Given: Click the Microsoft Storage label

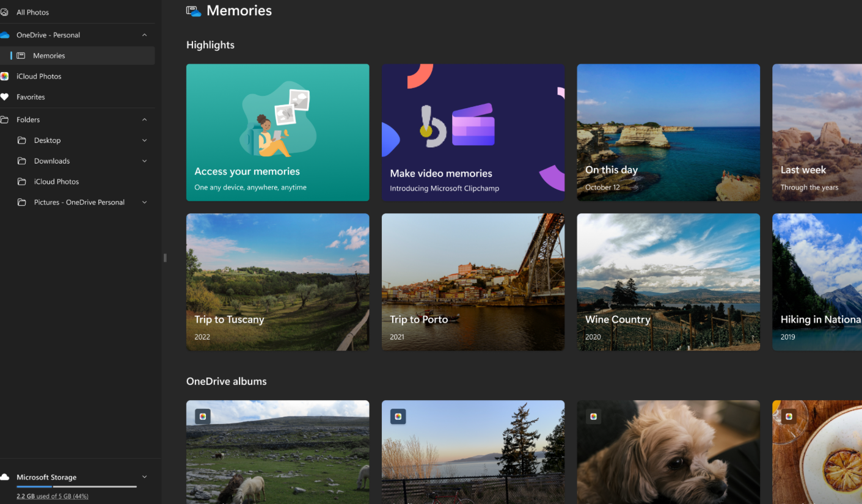Looking at the screenshot, I should point(46,477).
